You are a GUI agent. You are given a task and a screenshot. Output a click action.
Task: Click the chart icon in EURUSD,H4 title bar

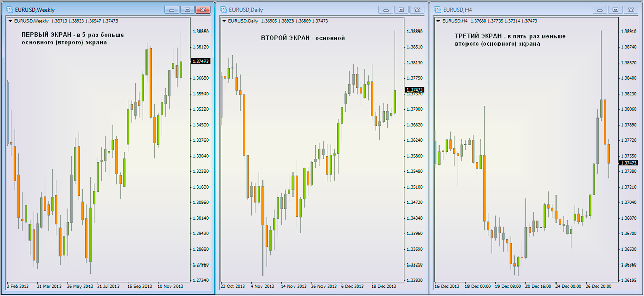(x=436, y=10)
